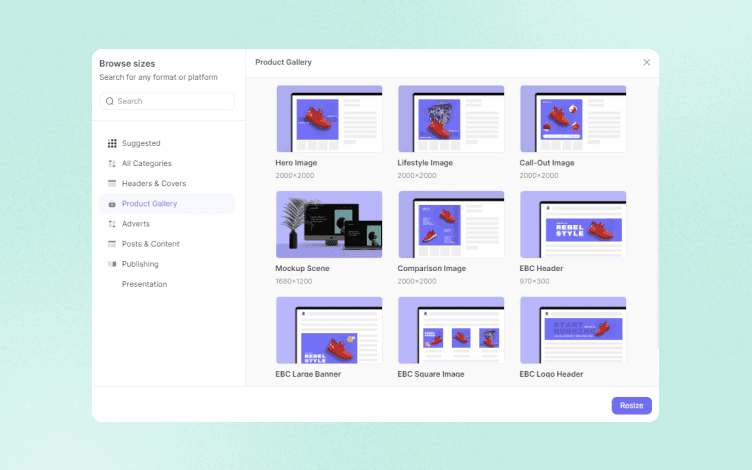
Task: Select the Call-Out Image thumbnail
Action: click(x=573, y=119)
